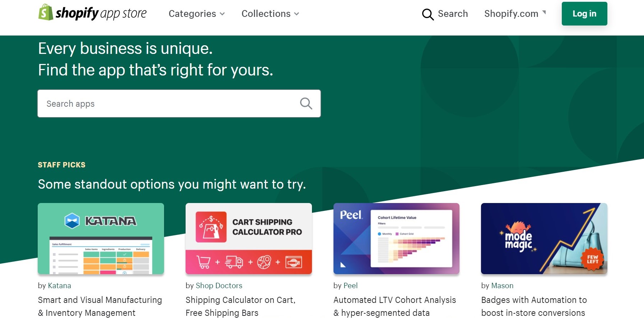Open the Peel Cohort Lifetime Value thumbnail
644x318 pixels.
(411, 239)
